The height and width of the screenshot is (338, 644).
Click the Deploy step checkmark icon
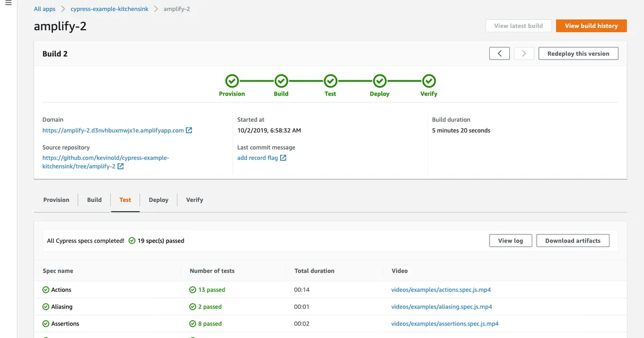379,81
